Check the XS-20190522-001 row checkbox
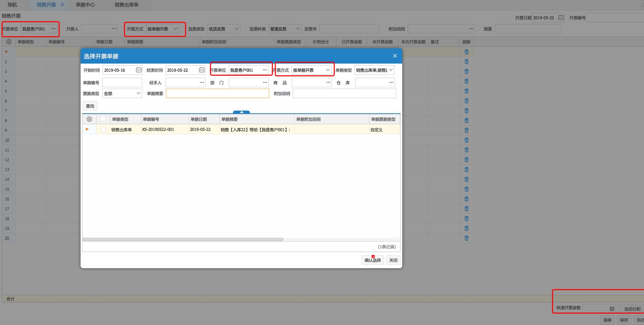This screenshot has width=644, height=325. (x=104, y=130)
